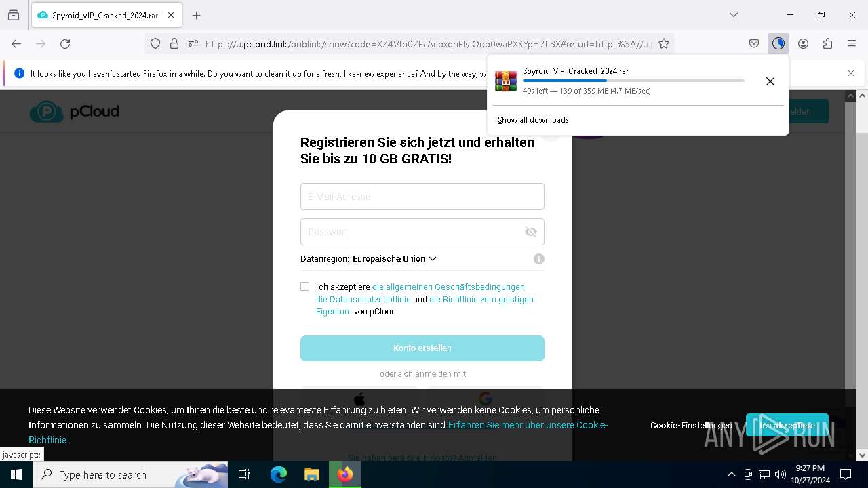The width and height of the screenshot is (868, 488).
Task: Open clock showing 9:27 PM
Action: point(810,474)
